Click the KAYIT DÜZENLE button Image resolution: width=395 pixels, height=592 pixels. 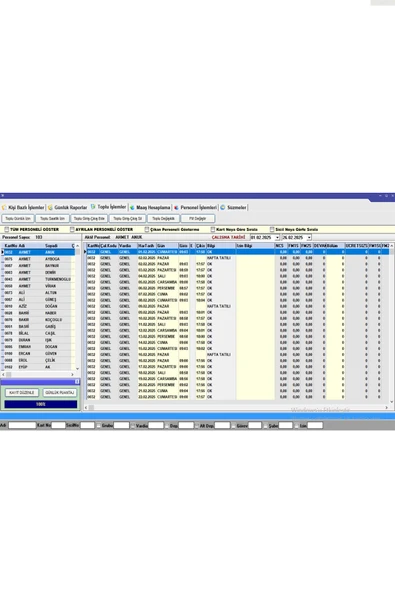pyautogui.click(x=22, y=393)
